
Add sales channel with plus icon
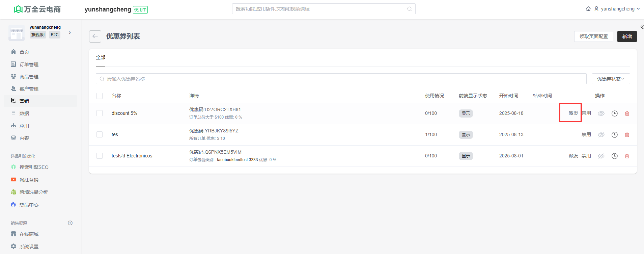70,223
